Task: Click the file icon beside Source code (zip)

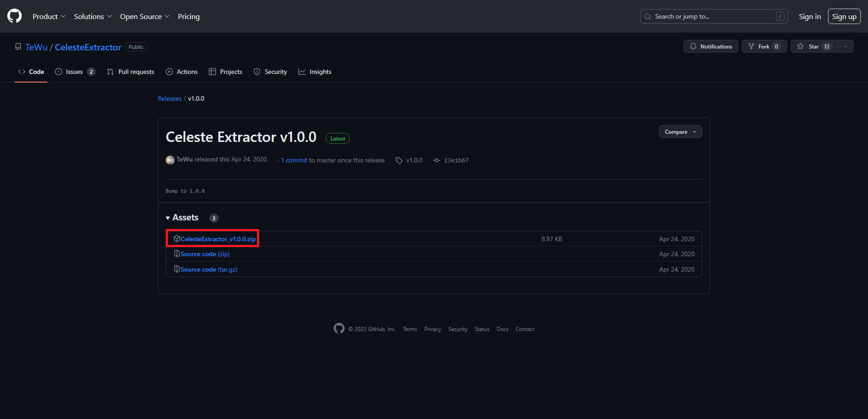Action: pos(177,254)
